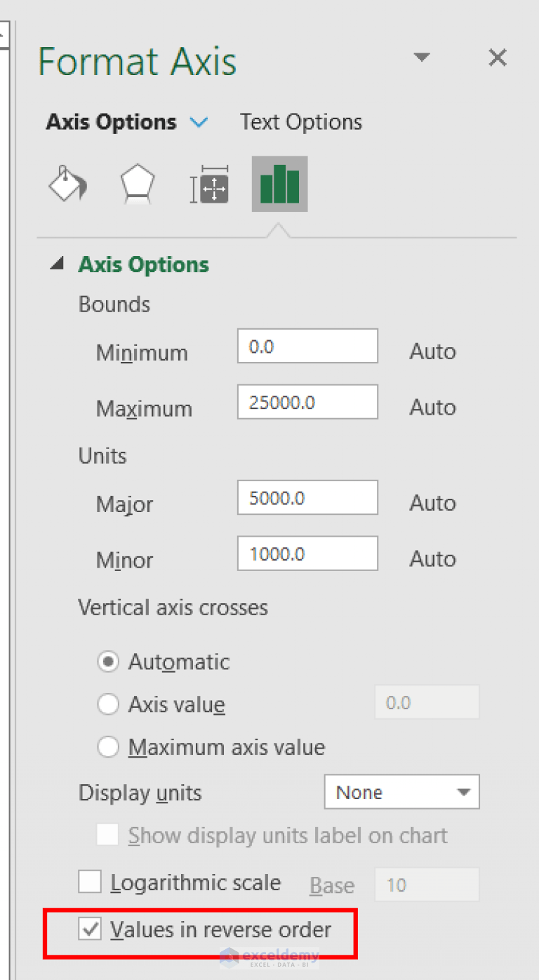Uncheck Values in reverse order
The height and width of the screenshot is (980, 539).
90,930
